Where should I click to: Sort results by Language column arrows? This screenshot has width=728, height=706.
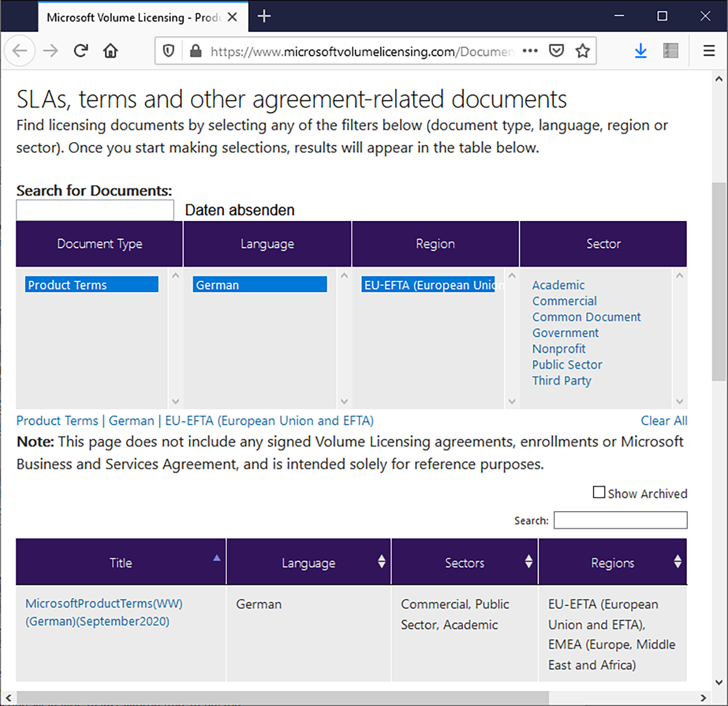[x=382, y=562]
